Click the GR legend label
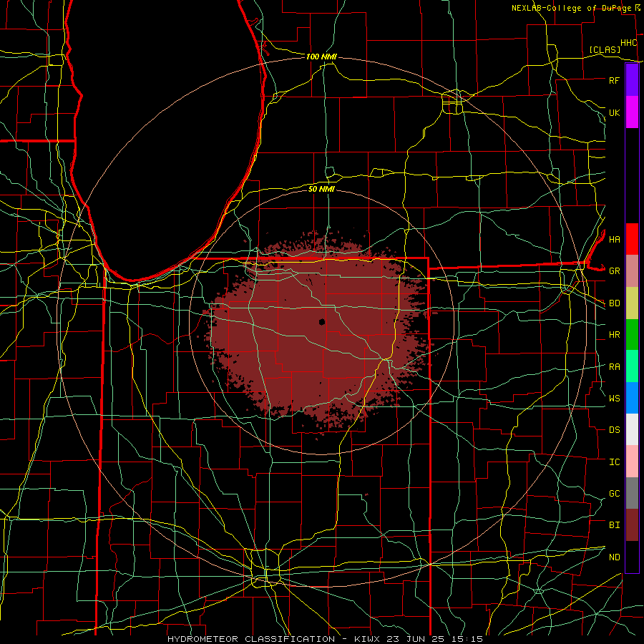Viewport: 644px width, 644px height. click(x=614, y=271)
